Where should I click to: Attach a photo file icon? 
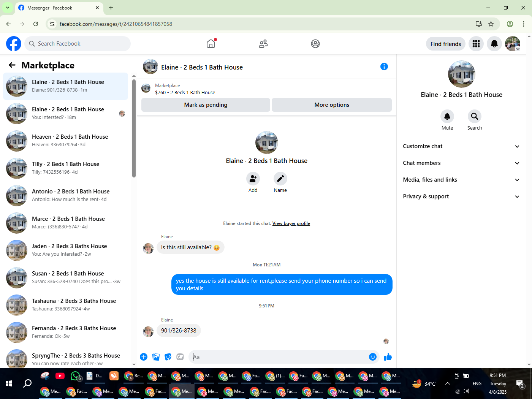pos(156,357)
